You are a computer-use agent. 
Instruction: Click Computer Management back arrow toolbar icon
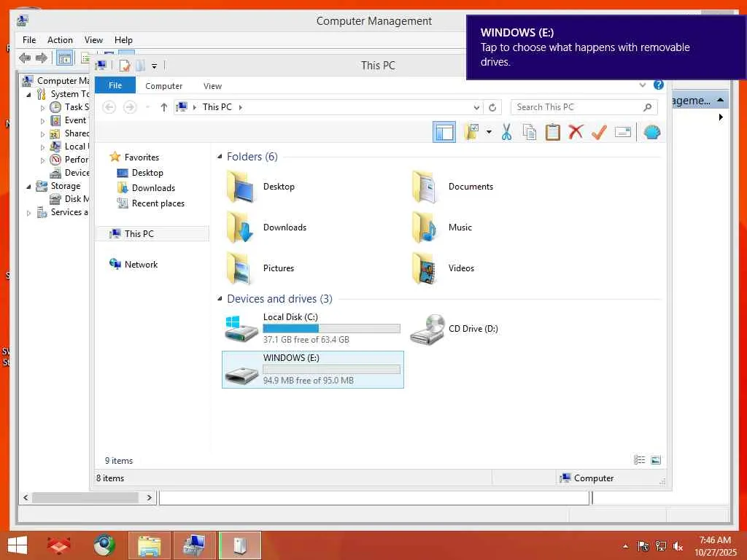point(25,58)
